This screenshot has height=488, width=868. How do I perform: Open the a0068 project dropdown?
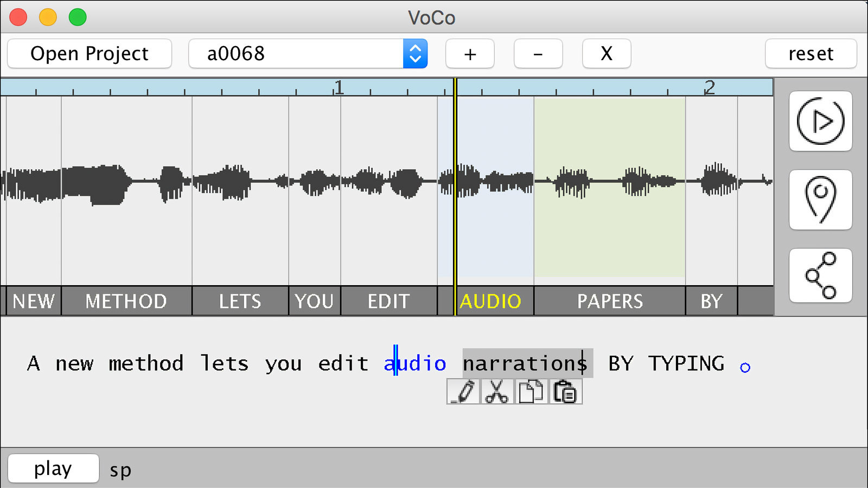click(415, 54)
